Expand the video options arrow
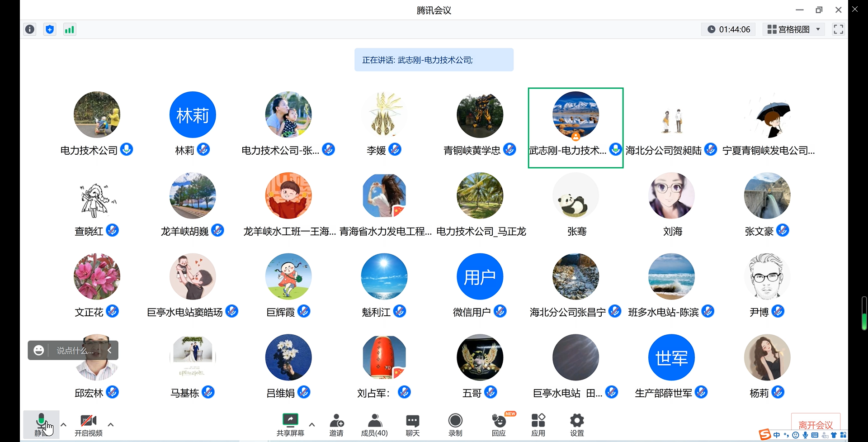The height and width of the screenshot is (442, 868). pos(111,425)
